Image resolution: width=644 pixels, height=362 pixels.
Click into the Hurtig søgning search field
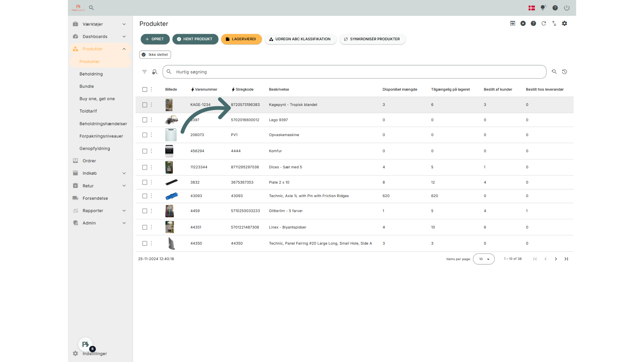click(x=356, y=72)
